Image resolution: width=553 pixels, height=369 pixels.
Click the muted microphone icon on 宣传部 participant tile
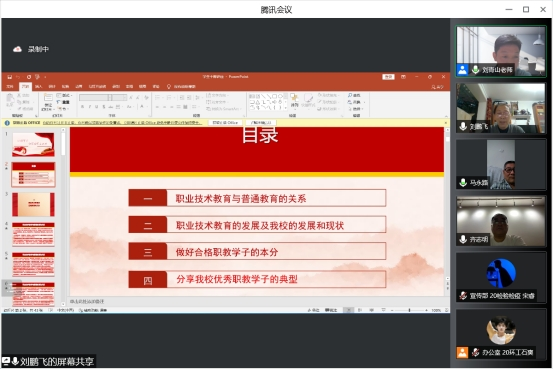click(x=463, y=296)
